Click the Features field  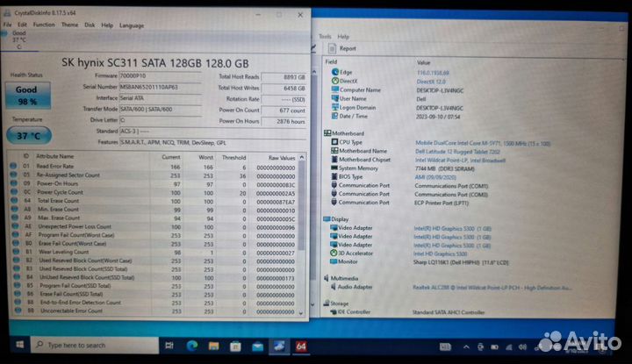coord(212,143)
